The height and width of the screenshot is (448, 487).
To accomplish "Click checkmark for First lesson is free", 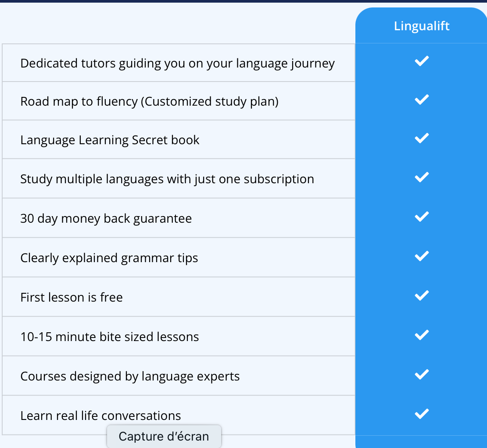I will [x=421, y=295].
